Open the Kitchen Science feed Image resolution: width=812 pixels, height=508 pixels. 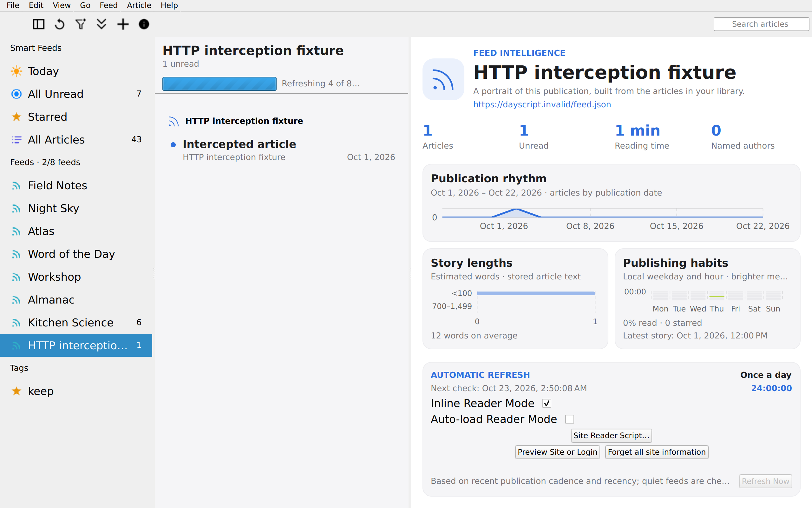pyautogui.click(x=76, y=323)
